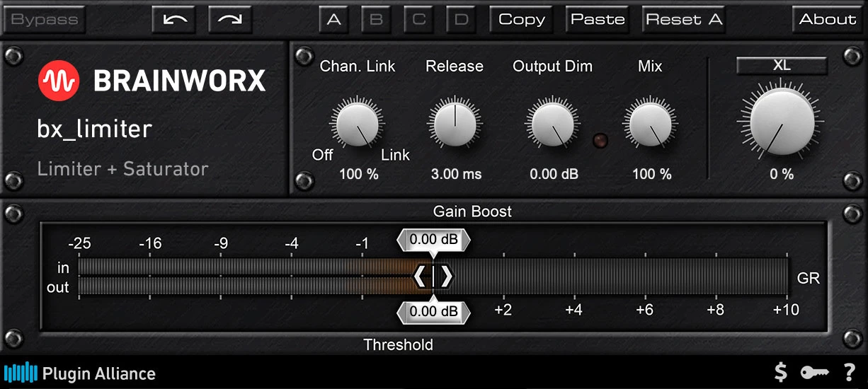
Task: Click the Gain Boost 0.00 dB handle
Action: point(433,240)
